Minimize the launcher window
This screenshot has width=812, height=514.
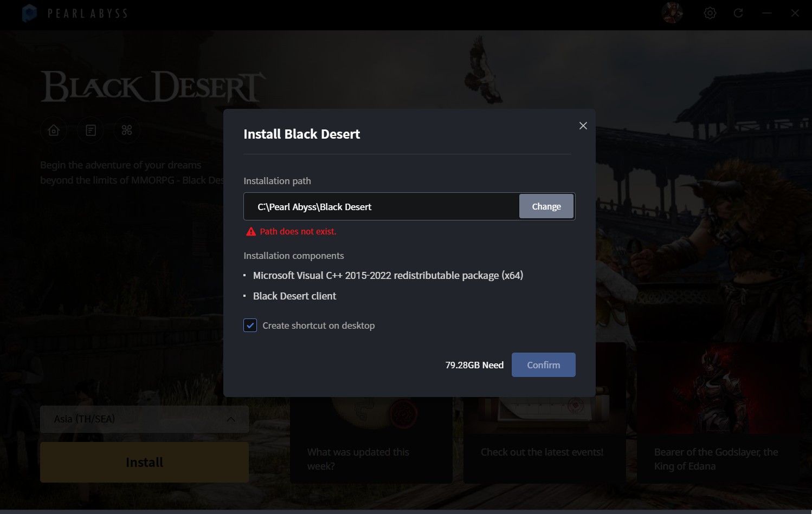click(766, 13)
